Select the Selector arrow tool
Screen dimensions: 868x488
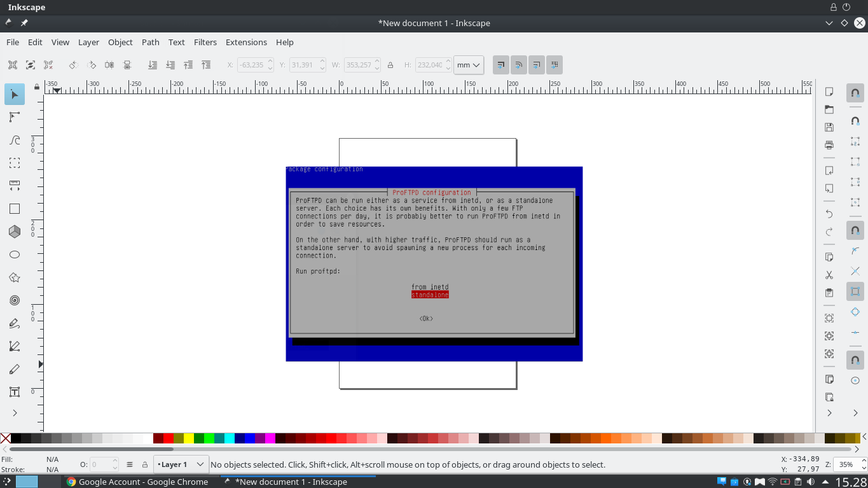pyautogui.click(x=15, y=95)
